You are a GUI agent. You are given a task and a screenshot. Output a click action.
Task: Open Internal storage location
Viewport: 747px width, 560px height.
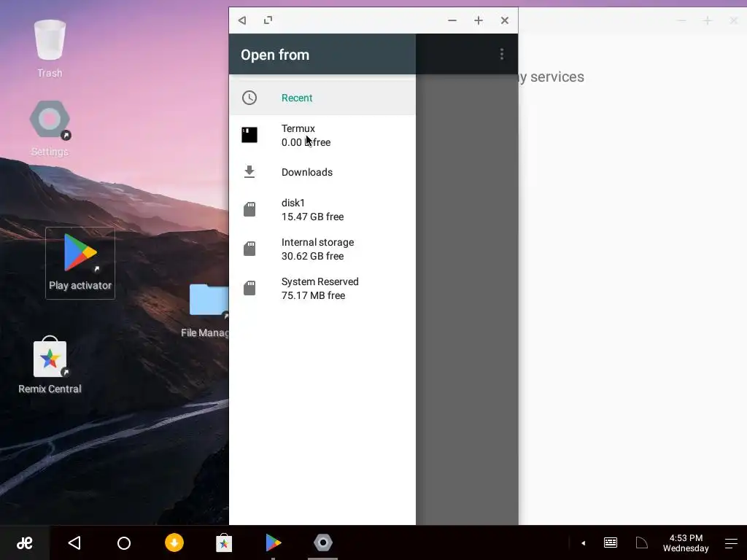(322, 249)
